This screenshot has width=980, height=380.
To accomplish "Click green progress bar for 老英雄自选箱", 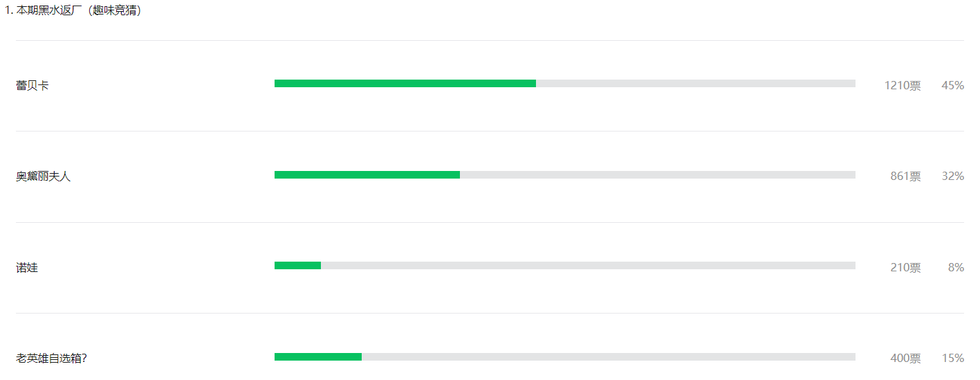I will [x=318, y=356].
